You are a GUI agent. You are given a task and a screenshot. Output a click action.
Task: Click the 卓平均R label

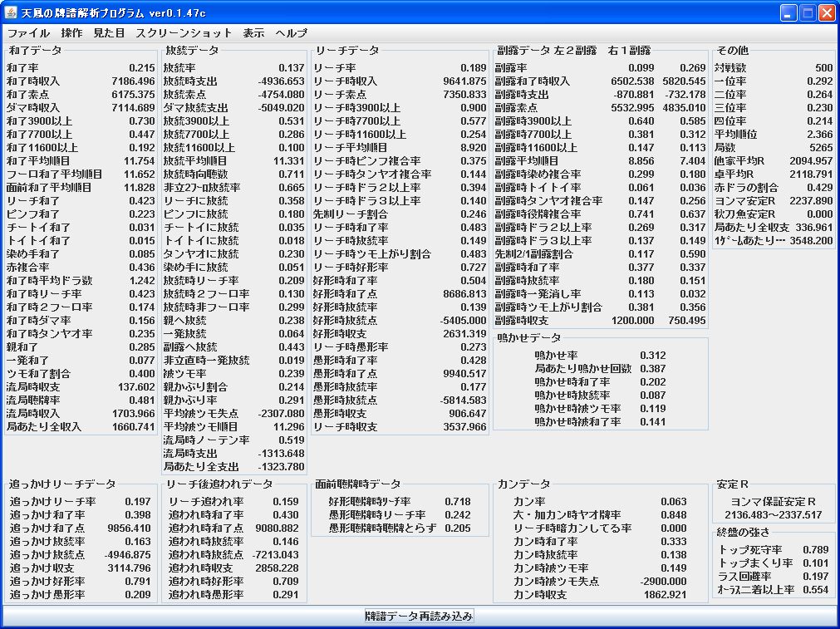coord(734,174)
